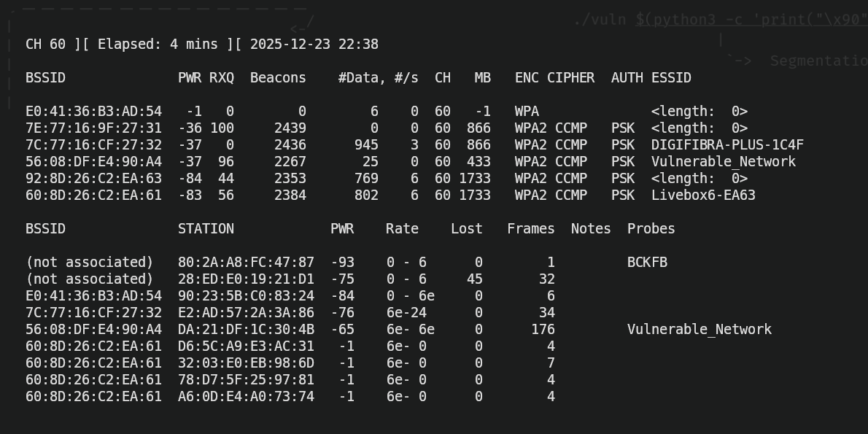Click the station MAC 80:2A:A8:FC:47:87
This screenshot has height=434, width=868.
[246, 263]
